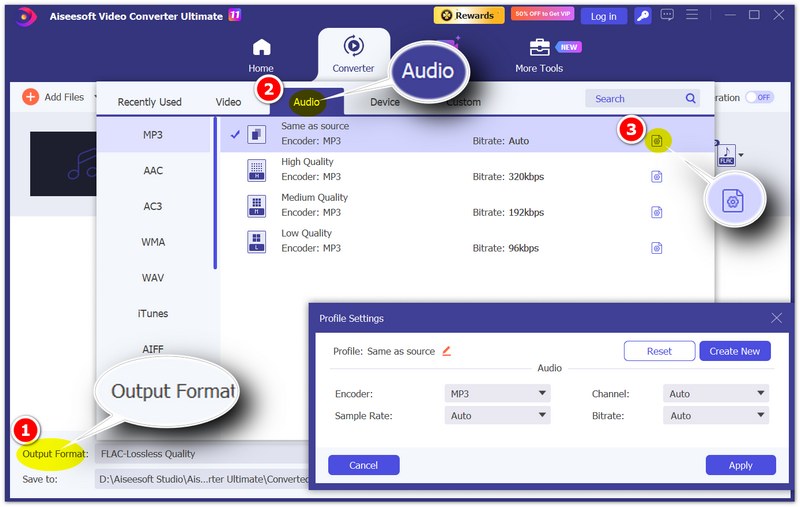Open the Video format tab
800x507 pixels.
coord(228,102)
